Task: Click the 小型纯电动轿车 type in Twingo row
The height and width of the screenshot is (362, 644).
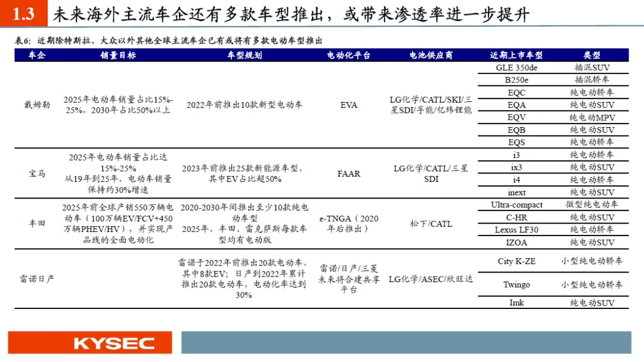Action: 592,284
